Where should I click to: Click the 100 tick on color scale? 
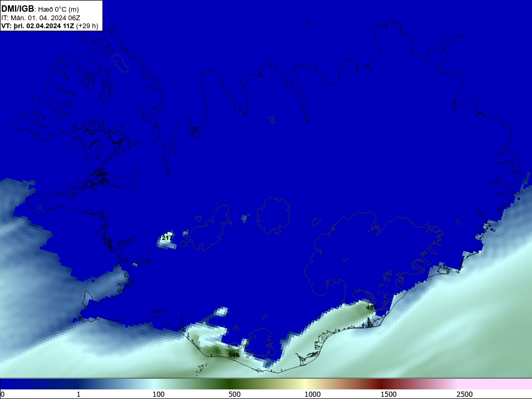point(159,394)
